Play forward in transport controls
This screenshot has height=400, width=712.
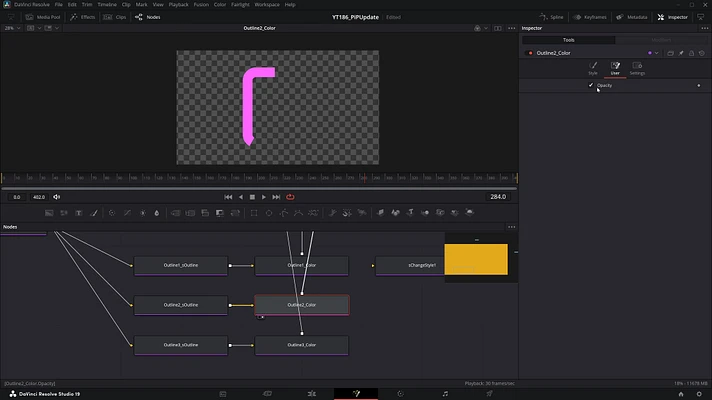pos(264,197)
